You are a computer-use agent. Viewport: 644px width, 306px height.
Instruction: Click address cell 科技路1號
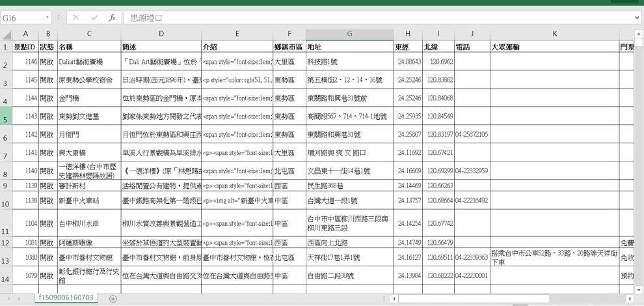coord(349,62)
